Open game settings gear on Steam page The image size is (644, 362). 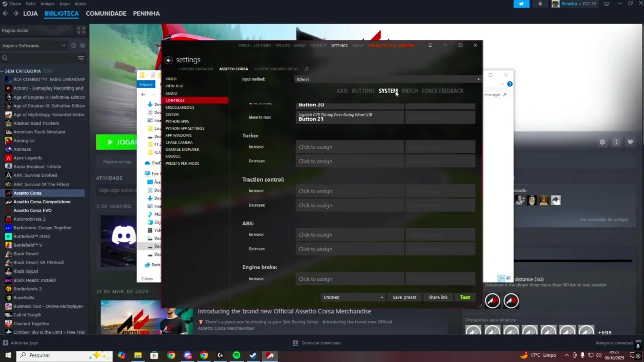(x=602, y=142)
